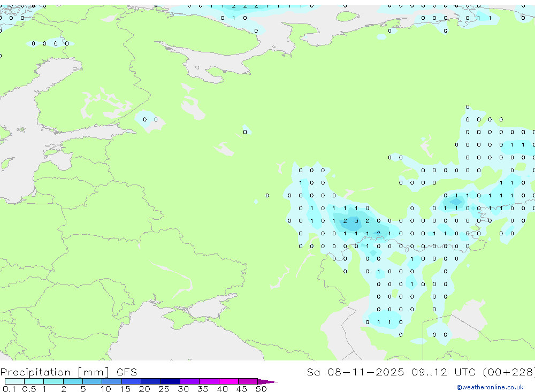Image resolution: width=535 pixels, height=392 pixels.
Task: Select the blue swatch between 5 and 10
Action: (92, 381)
